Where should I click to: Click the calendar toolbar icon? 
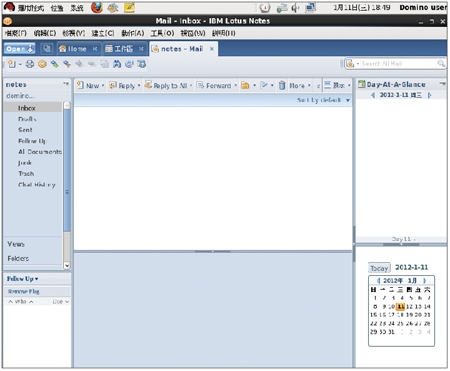click(x=142, y=64)
